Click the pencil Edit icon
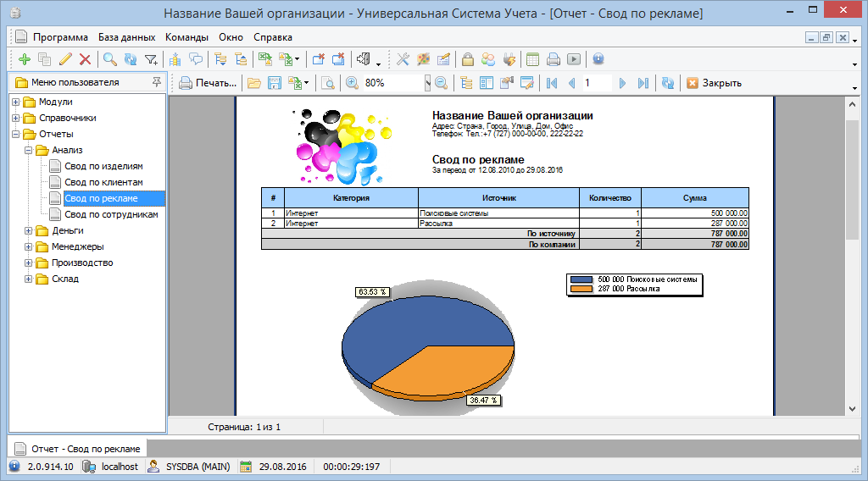Screen dimensions: 868x481 click(65, 59)
